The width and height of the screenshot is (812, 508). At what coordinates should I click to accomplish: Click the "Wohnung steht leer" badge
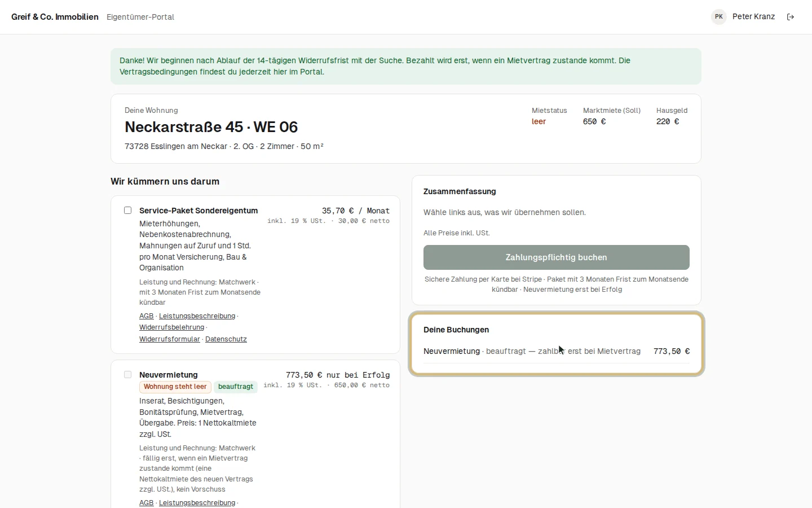tap(175, 387)
